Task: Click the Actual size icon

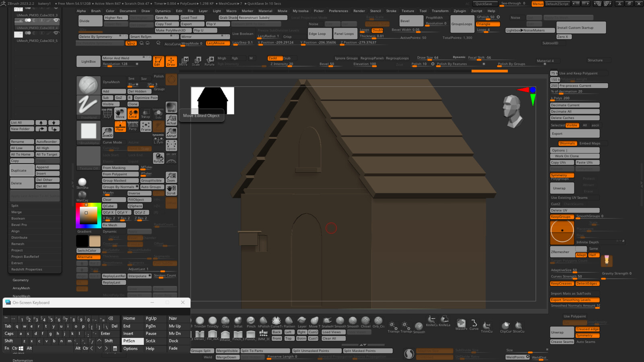Action: pyautogui.click(x=171, y=120)
